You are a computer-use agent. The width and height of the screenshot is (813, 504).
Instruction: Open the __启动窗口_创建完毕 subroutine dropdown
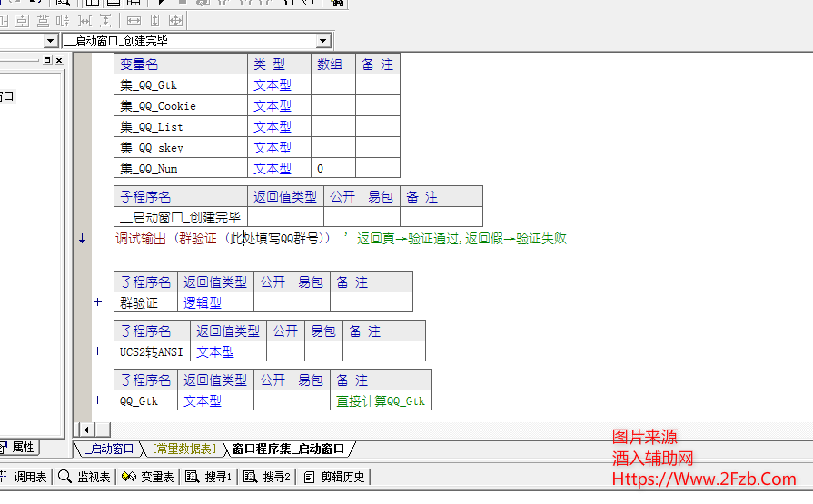tap(323, 41)
